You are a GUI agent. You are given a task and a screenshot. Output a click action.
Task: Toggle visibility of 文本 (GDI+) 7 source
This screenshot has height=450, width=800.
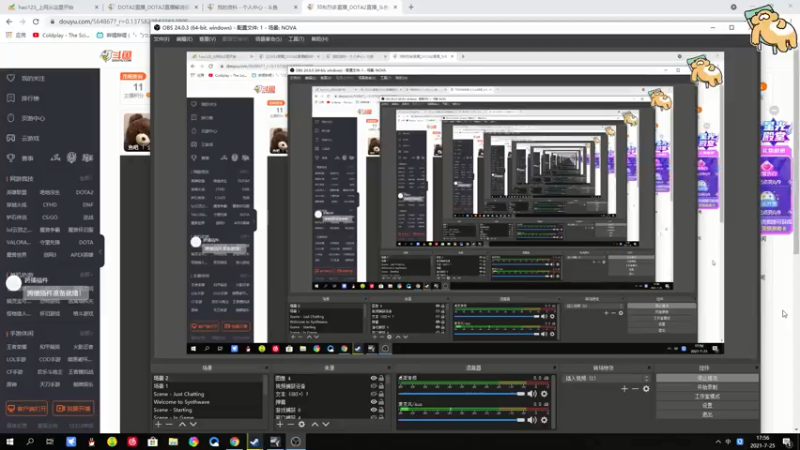(x=373, y=394)
